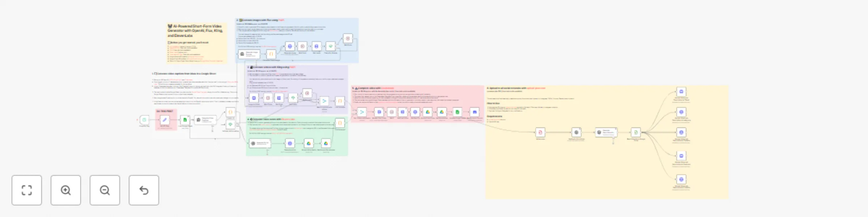This screenshot has width=868, height=217.
Task: Click the heading '3. Generate videos with Kling'
Action: pyautogui.click(x=271, y=67)
